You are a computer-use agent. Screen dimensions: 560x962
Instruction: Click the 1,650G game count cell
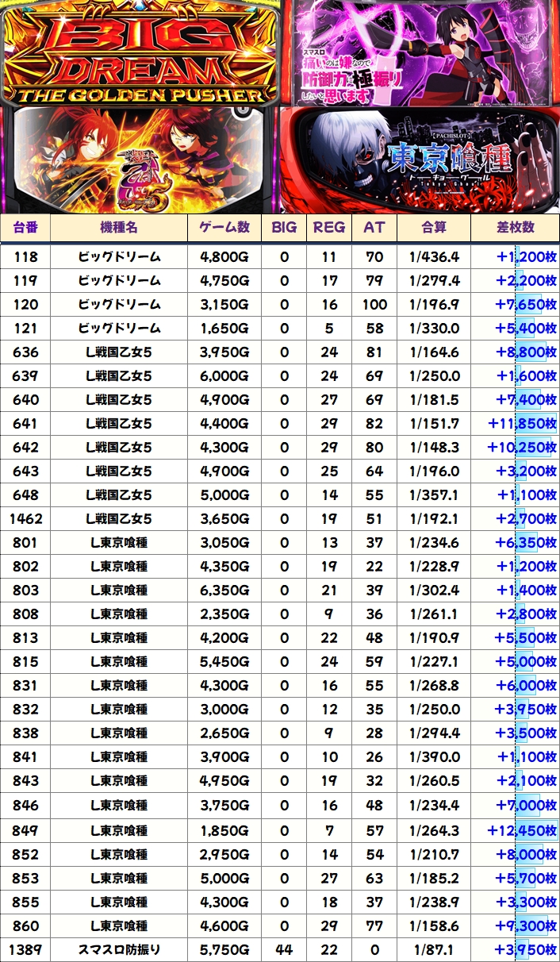point(224,329)
